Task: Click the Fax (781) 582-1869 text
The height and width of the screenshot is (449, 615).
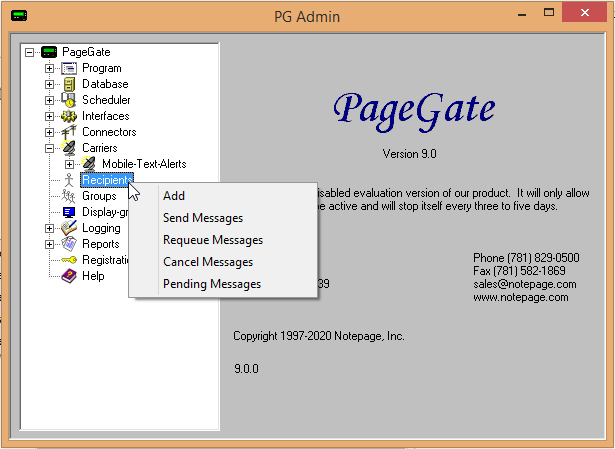Action: (x=519, y=271)
